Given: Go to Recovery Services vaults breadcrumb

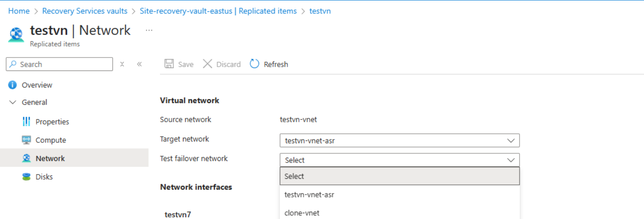Looking at the screenshot, I should pyautogui.click(x=85, y=11).
